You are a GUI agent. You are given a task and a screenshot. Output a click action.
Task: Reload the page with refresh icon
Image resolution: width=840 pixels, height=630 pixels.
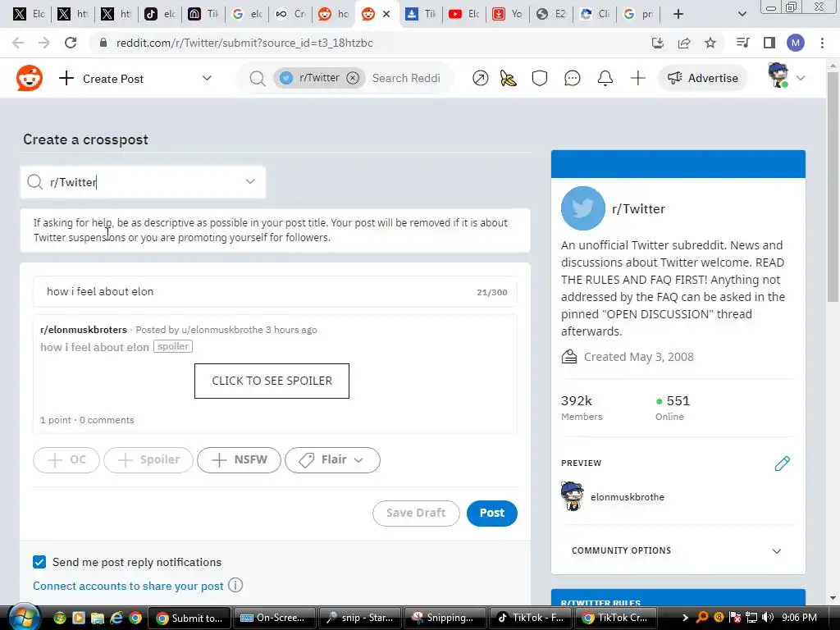click(71, 43)
